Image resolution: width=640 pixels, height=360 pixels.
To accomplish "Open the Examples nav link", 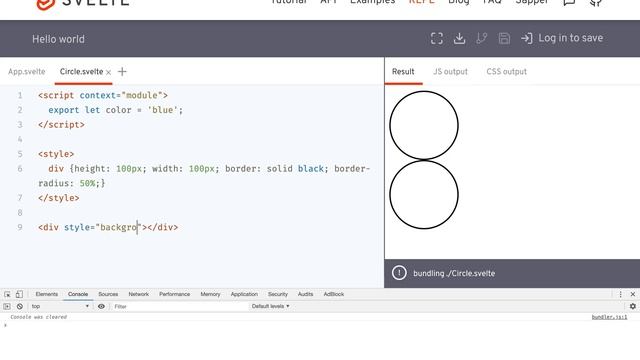I will (373, 2).
